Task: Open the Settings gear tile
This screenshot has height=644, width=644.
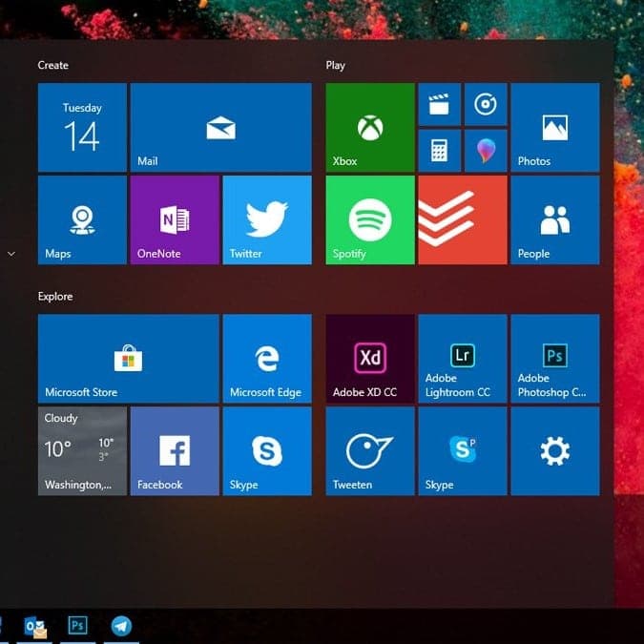Action: [x=555, y=451]
